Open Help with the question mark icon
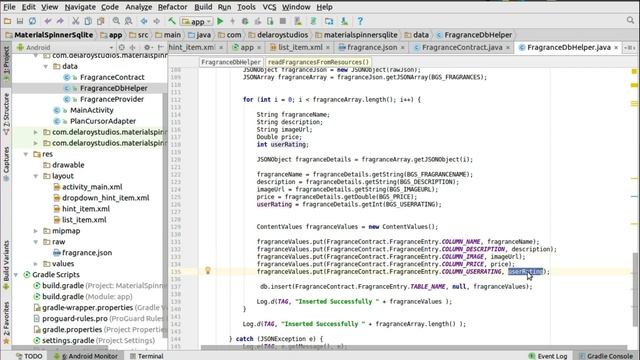This screenshot has width=640, height=360. point(360,21)
